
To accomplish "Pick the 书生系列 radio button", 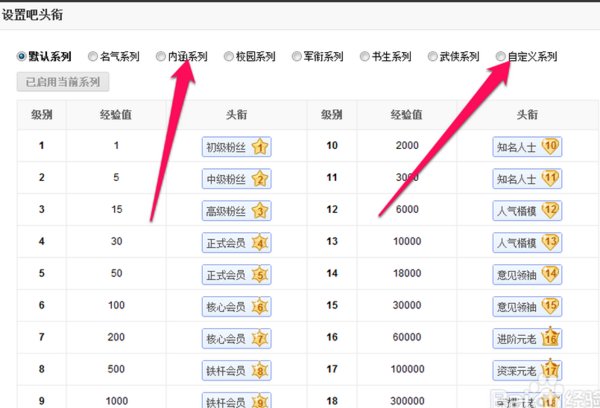I will point(364,56).
